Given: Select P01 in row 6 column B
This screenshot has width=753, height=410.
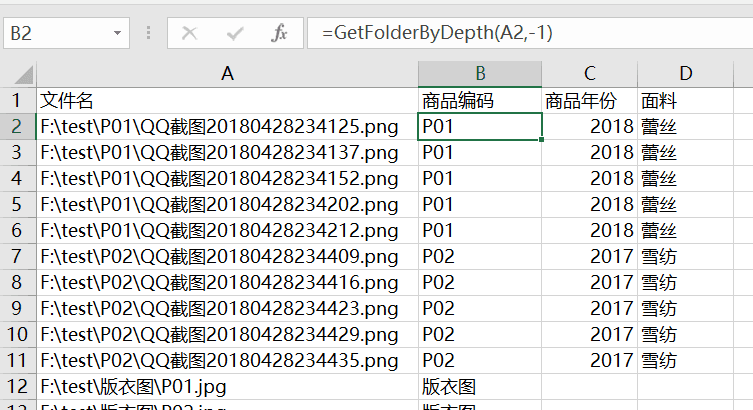Looking at the screenshot, I should pyautogui.click(x=480, y=230).
